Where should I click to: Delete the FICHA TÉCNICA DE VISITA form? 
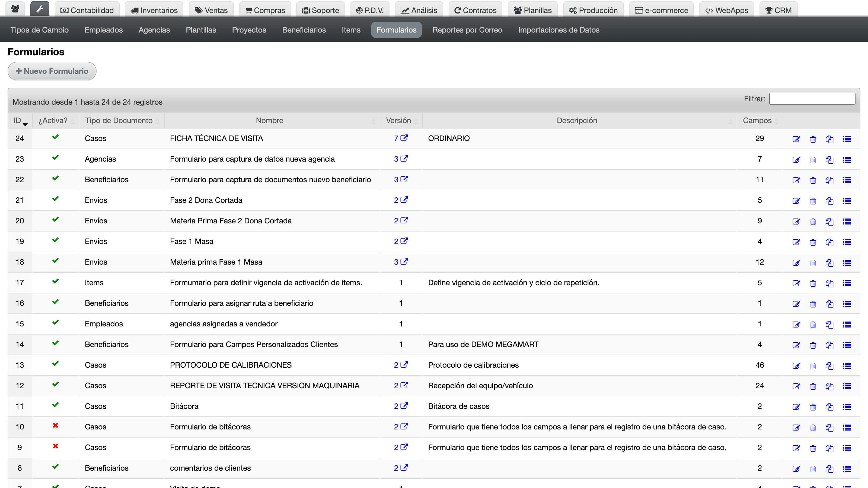click(x=813, y=139)
